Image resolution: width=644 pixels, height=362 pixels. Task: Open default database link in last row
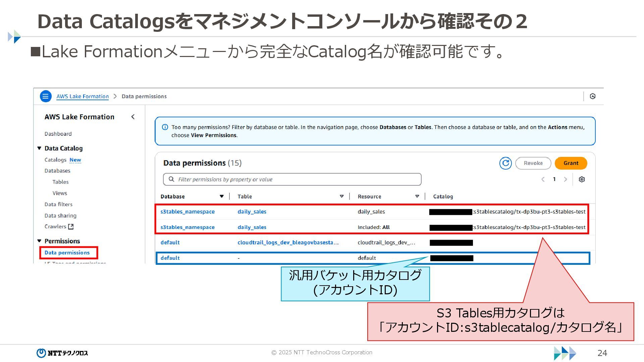click(170, 258)
